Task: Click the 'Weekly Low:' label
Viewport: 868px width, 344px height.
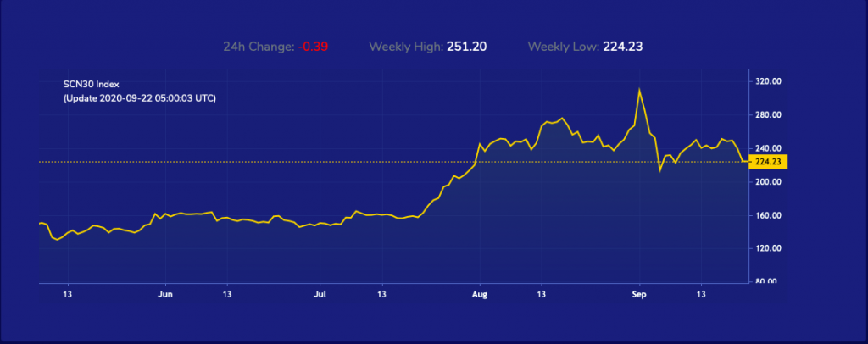Action: click(564, 47)
